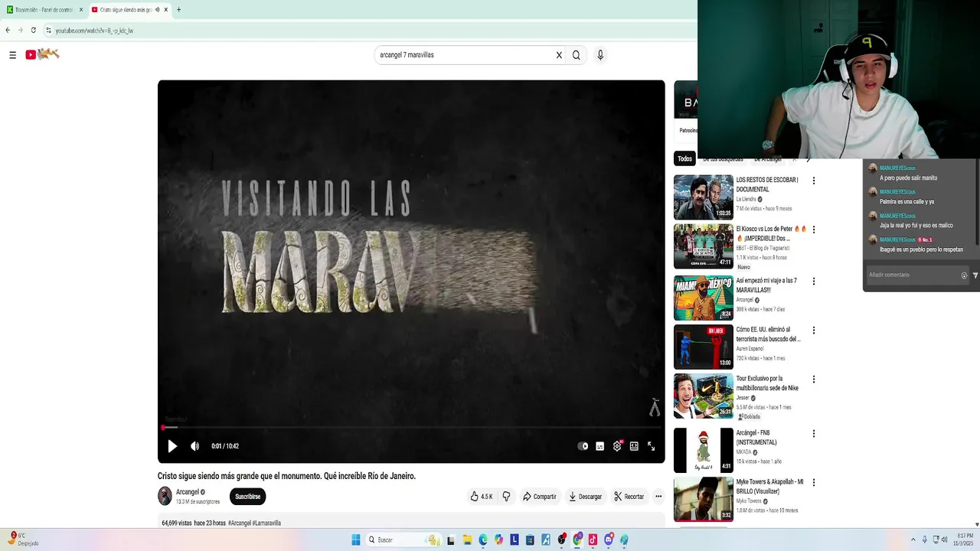Mute the video volume
This screenshot has width=980, height=551.
pyautogui.click(x=194, y=446)
